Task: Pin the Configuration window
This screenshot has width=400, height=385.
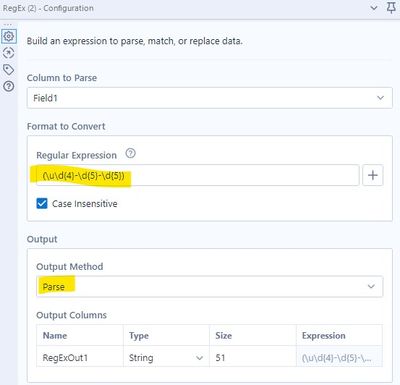Action: tap(391, 8)
